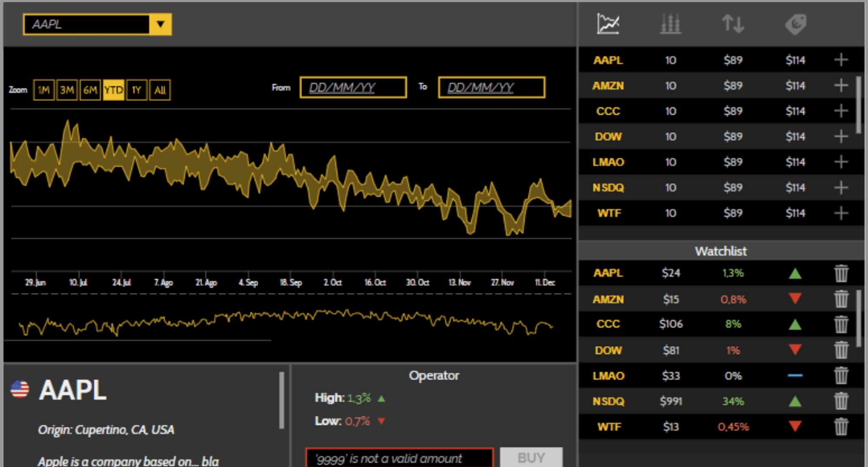Click the CCC $106 price in watchlist
868x467 pixels.
(671, 324)
